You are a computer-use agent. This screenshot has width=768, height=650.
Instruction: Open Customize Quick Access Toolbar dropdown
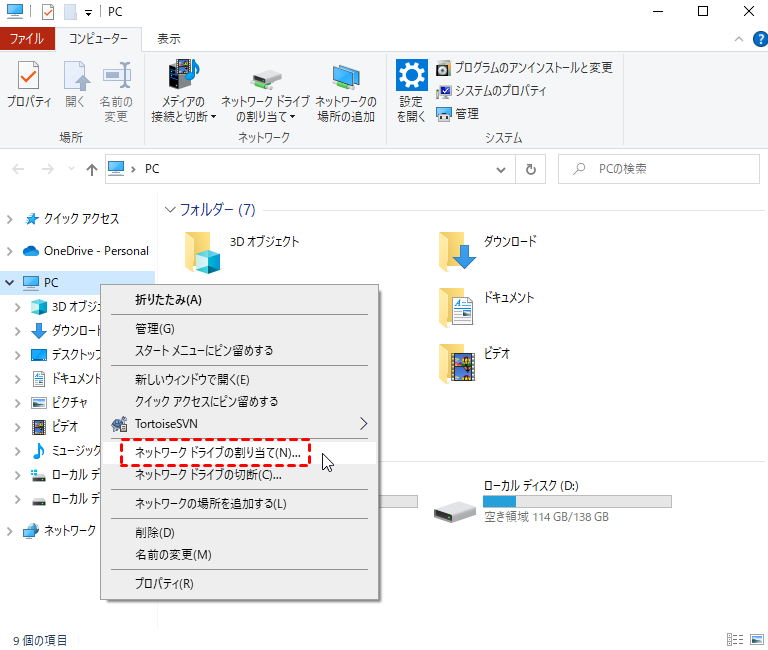pyautogui.click(x=88, y=13)
